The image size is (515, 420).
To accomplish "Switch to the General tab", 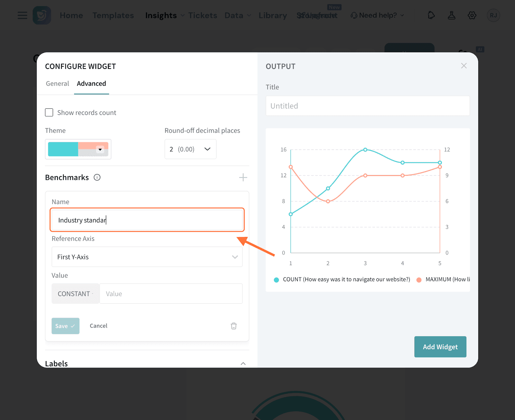I will click(x=57, y=84).
